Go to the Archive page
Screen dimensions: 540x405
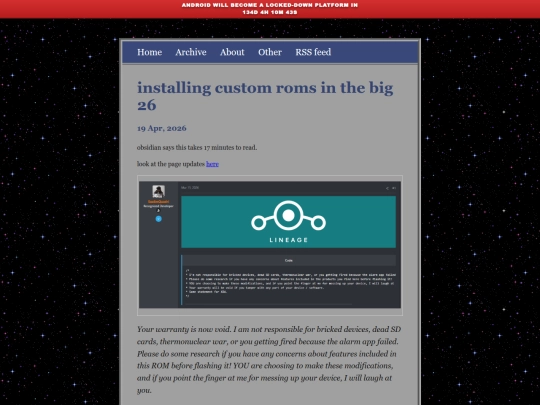tap(191, 52)
